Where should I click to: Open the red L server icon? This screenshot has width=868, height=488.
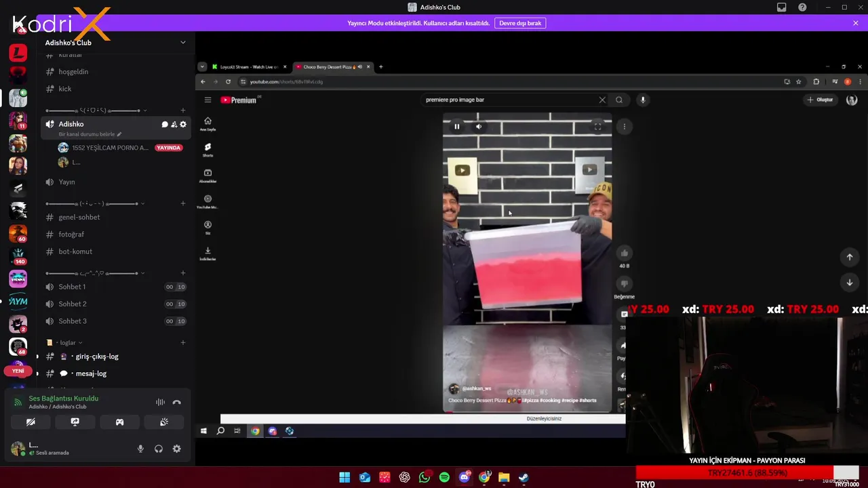click(x=18, y=52)
